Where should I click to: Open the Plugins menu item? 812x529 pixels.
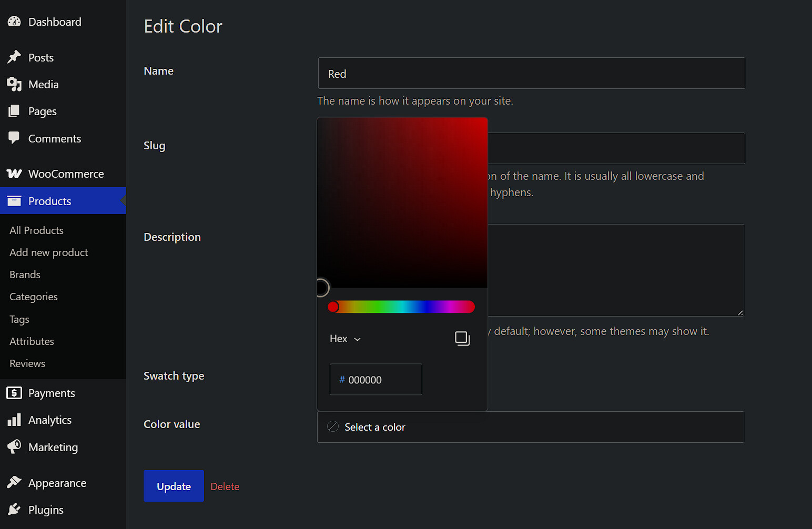point(63,510)
